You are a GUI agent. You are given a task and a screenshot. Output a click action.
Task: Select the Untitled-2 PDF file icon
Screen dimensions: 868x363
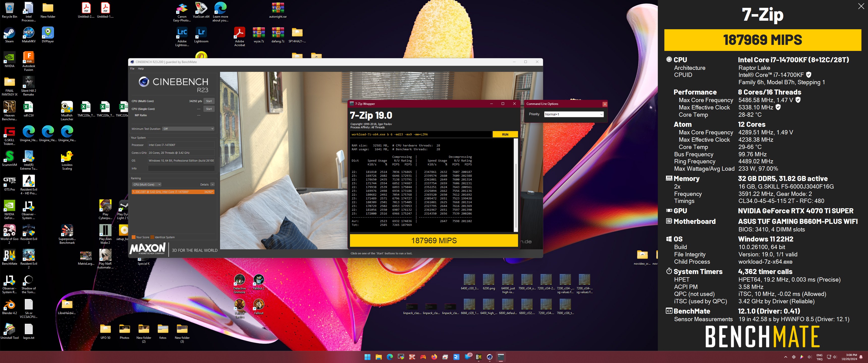86,10
